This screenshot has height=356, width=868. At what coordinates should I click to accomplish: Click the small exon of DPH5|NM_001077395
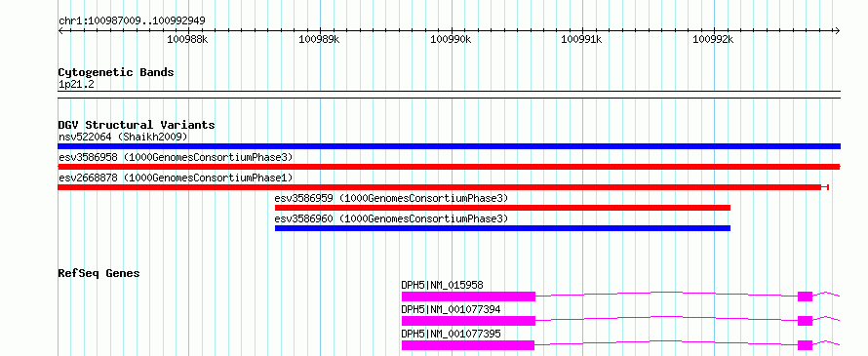tap(805, 345)
